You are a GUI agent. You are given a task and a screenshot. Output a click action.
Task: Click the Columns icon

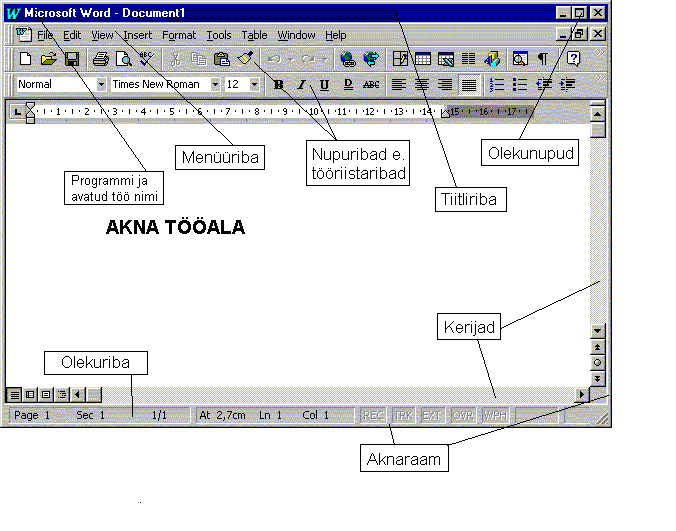(x=469, y=59)
